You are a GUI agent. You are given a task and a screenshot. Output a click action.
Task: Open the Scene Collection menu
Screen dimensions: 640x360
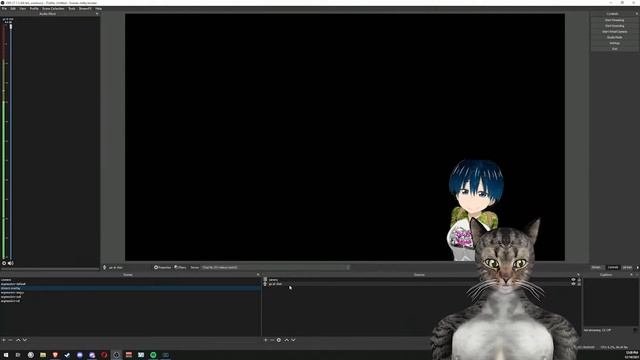point(53,9)
